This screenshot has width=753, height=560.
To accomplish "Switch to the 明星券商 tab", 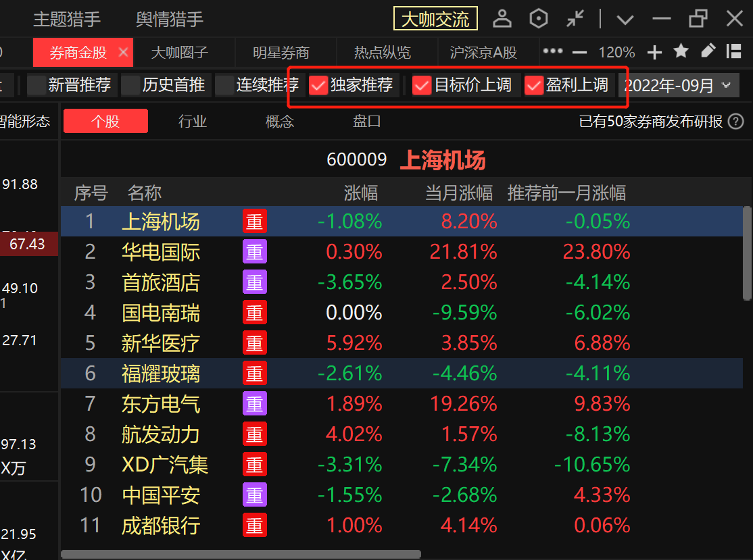I will pyautogui.click(x=281, y=52).
